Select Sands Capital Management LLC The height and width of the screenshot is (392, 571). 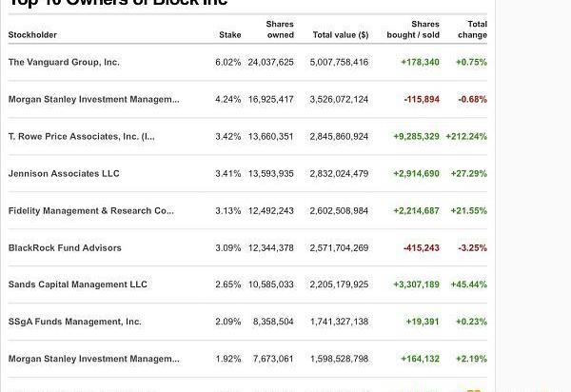click(78, 284)
